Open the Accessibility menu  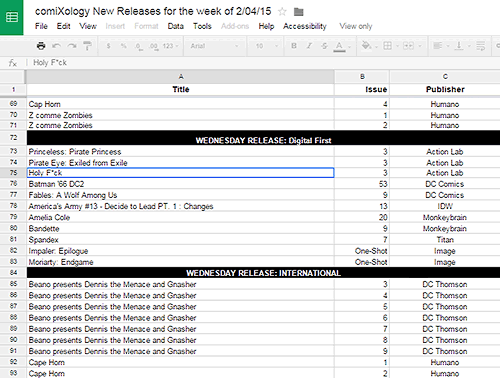[305, 26]
